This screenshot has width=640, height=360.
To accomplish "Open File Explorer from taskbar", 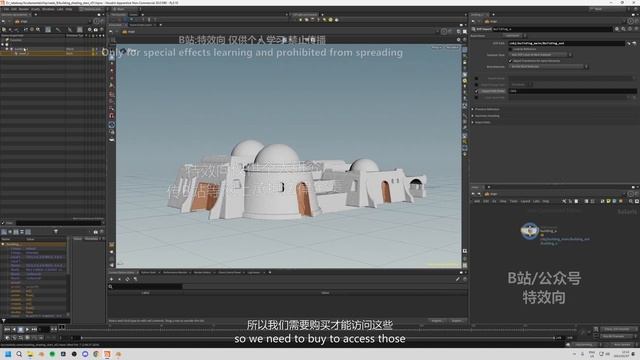I will (30, 354).
